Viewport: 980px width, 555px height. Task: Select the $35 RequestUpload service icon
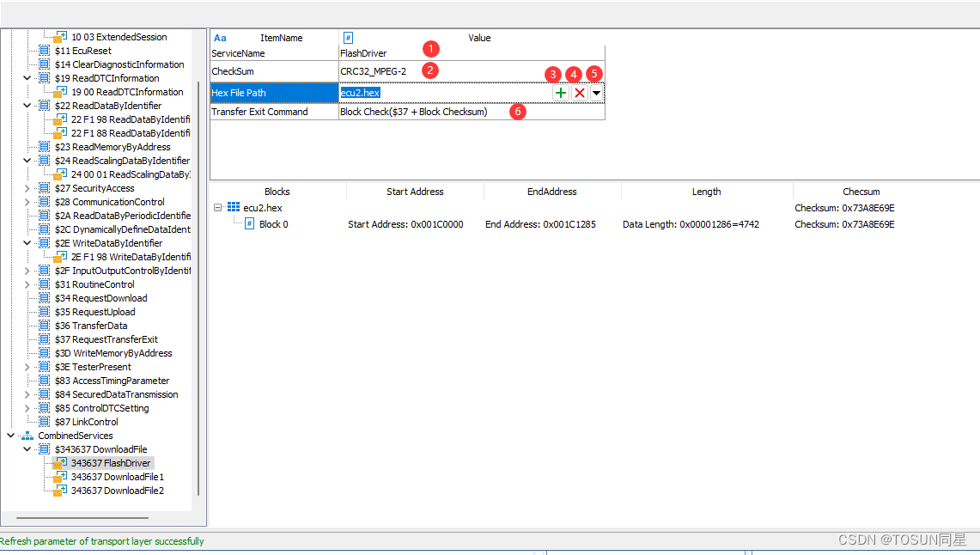45,312
